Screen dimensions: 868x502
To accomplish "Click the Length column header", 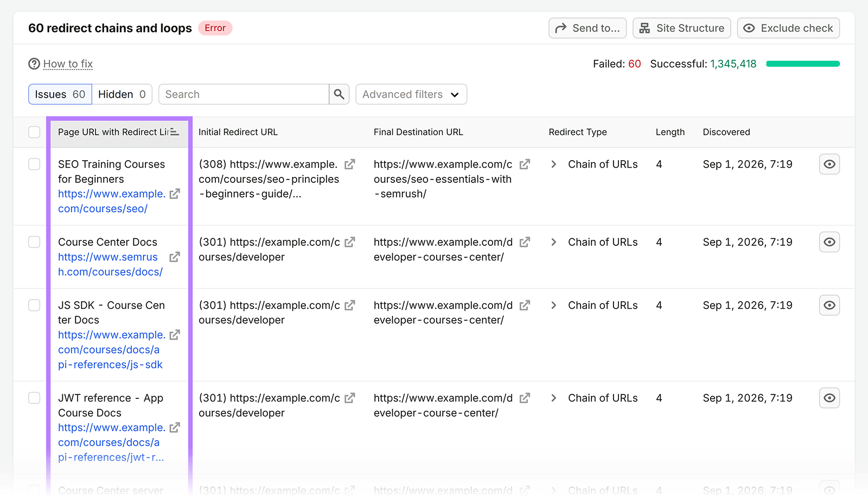I will click(670, 132).
